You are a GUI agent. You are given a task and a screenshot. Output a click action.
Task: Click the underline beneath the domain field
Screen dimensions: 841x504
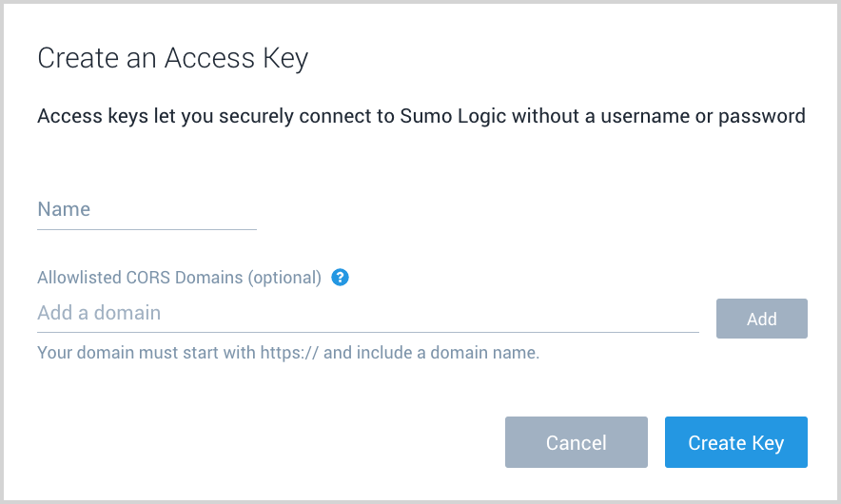[367, 332]
